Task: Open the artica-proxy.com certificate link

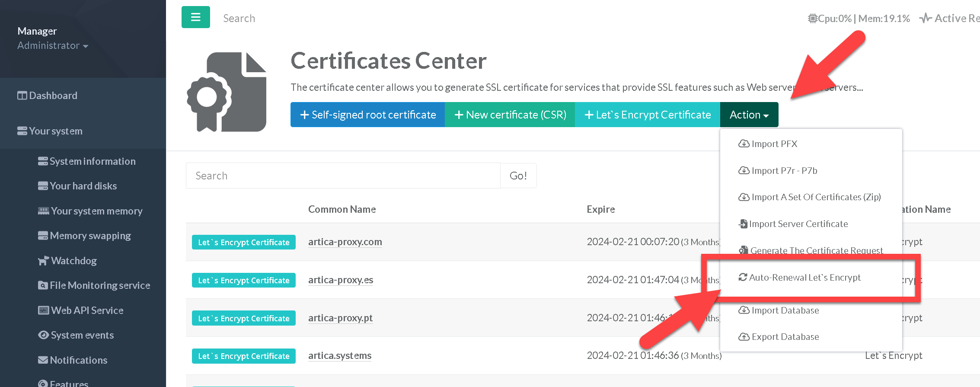Action: click(x=345, y=242)
